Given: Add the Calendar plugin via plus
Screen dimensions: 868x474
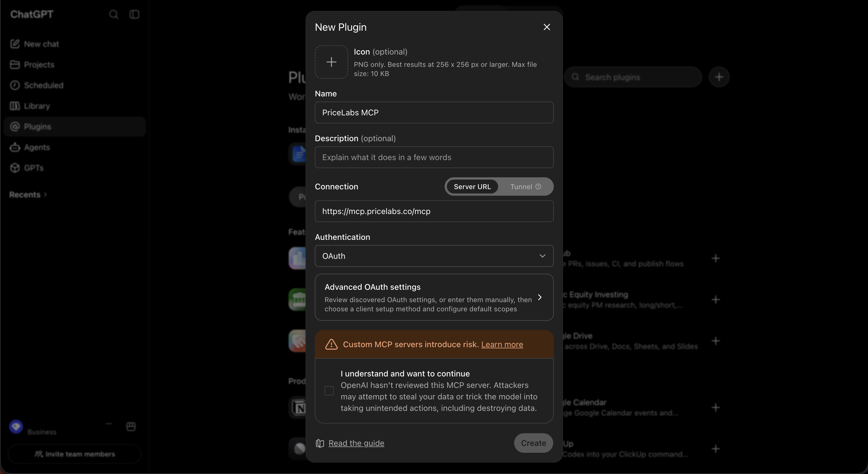Looking at the screenshot, I should [x=716, y=408].
